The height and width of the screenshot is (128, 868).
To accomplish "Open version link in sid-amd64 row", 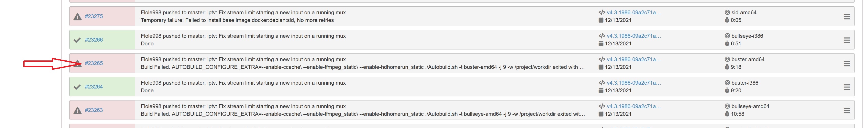I will 633,12.
